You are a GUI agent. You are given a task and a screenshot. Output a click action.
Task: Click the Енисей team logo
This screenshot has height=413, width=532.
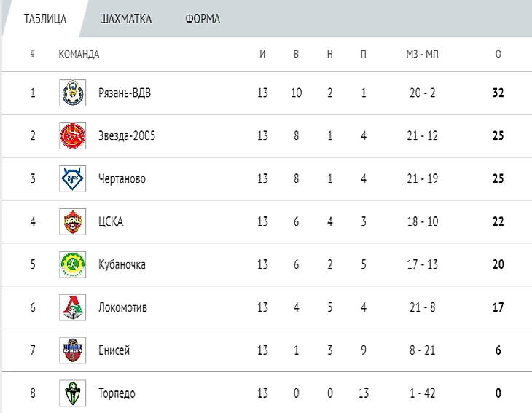pos(72,351)
